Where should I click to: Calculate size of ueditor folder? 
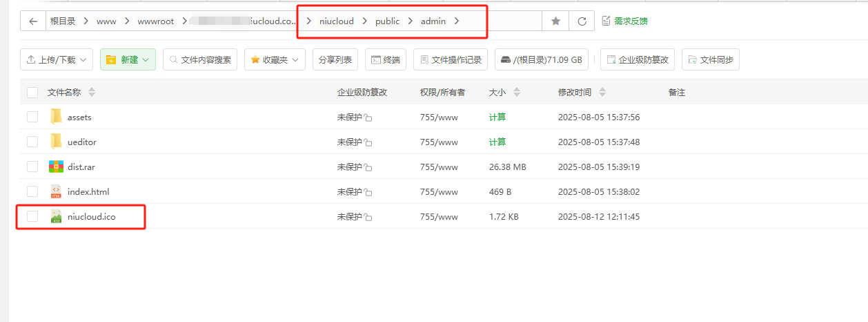pos(497,142)
